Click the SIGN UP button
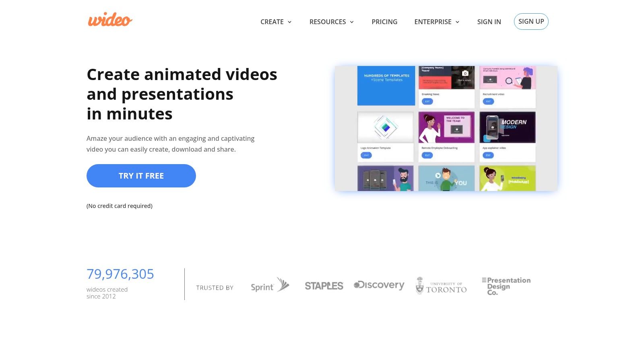Viewport: 644px width, 362px height. click(531, 21)
